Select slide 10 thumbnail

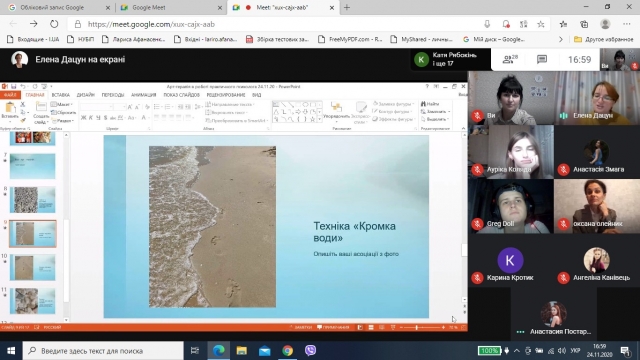[x=32, y=267]
